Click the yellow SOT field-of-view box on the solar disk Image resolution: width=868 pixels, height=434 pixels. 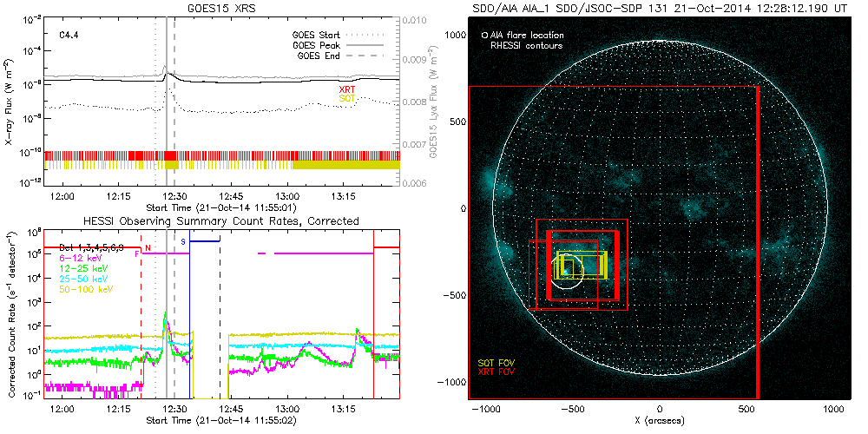(x=583, y=265)
